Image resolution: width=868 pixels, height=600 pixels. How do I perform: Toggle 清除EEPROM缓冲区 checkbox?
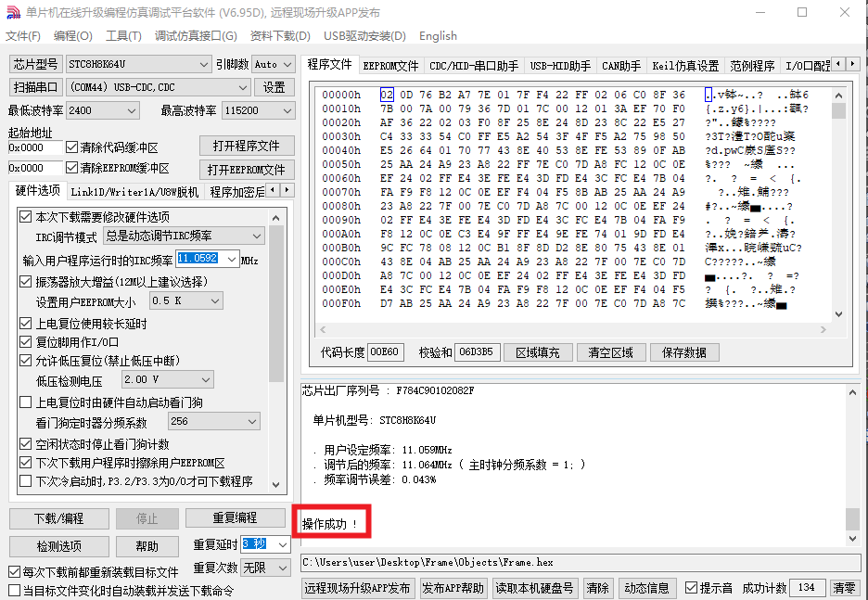(x=71, y=167)
